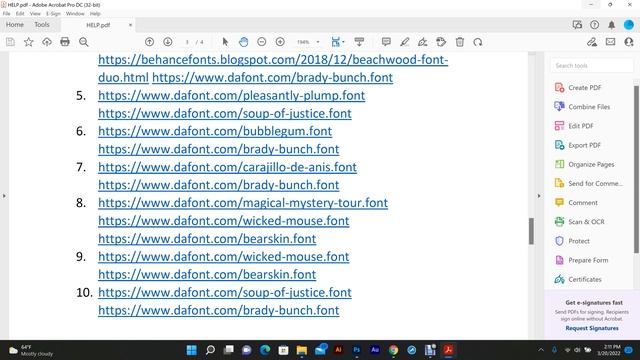Go to the next page arrow
640x360 pixels.
pos(168,42)
